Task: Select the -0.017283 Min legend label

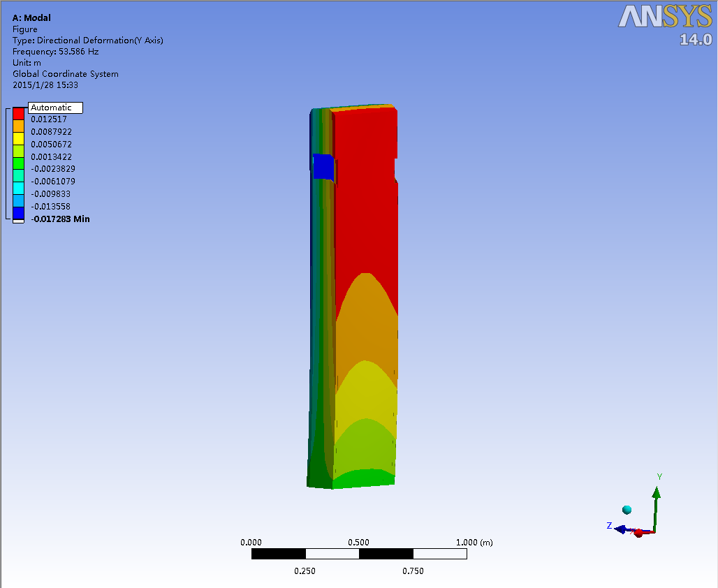Action: (61, 219)
